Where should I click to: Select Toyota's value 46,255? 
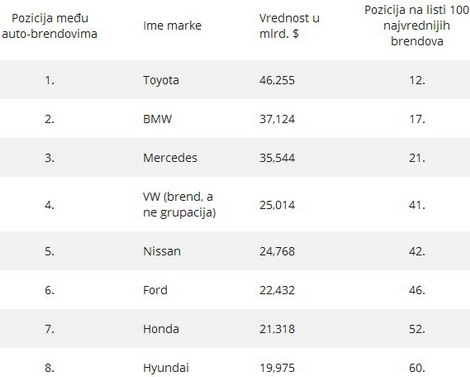click(x=277, y=80)
